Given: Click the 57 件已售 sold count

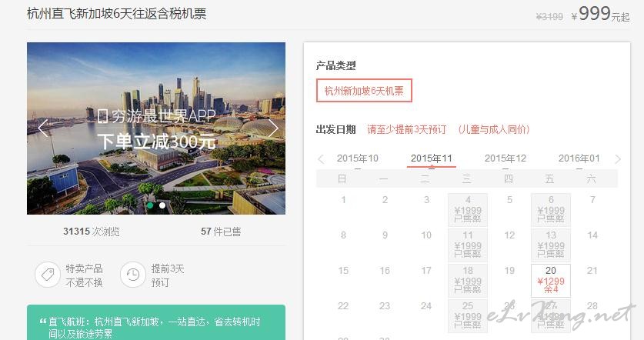Looking at the screenshot, I should point(221,232).
